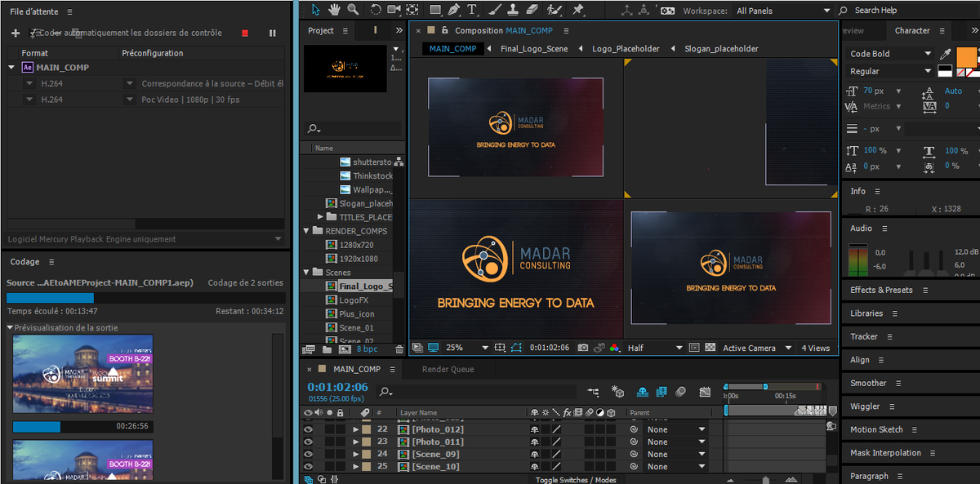980x484 pixels.
Task: Click the camera snapshot icon in viewer
Action: (x=582, y=348)
